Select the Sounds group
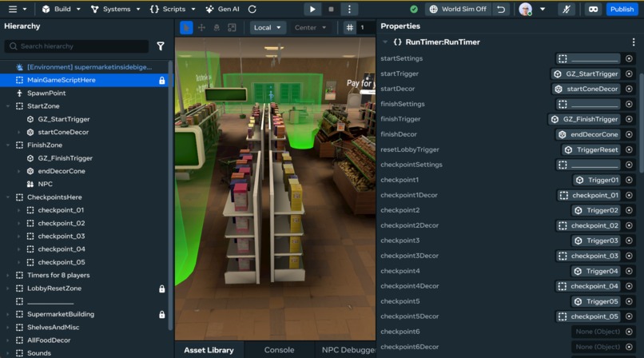 point(39,353)
